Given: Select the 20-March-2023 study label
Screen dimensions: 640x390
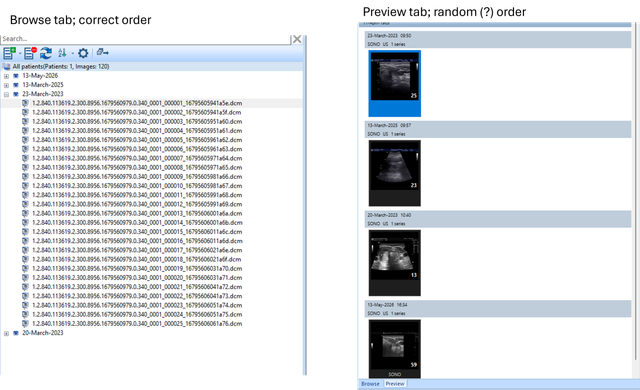Looking at the screenshot, I should (43, 333).
